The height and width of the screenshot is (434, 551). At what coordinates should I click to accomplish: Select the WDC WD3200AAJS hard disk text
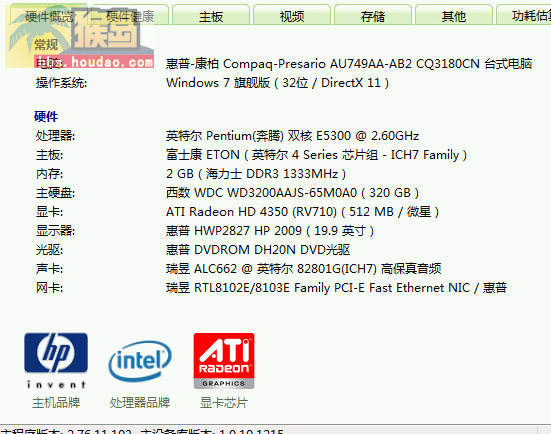coord(292,193)
